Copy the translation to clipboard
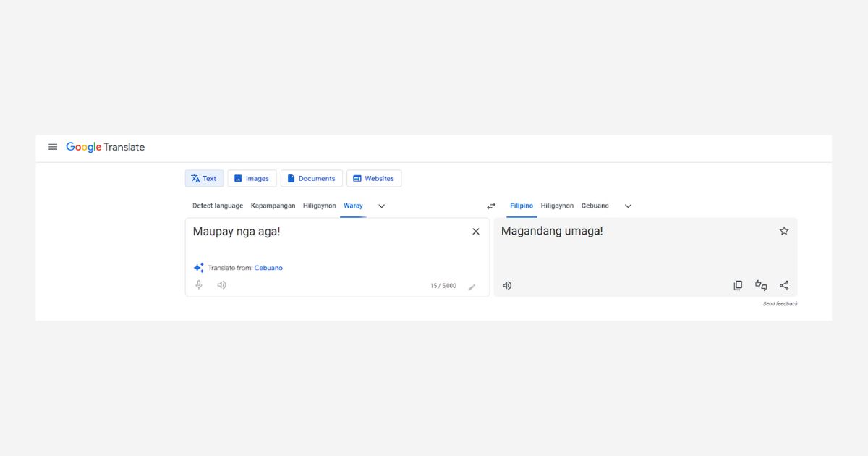Image resolution: width=868 pixels, height=456 pixels. (738, 285)
